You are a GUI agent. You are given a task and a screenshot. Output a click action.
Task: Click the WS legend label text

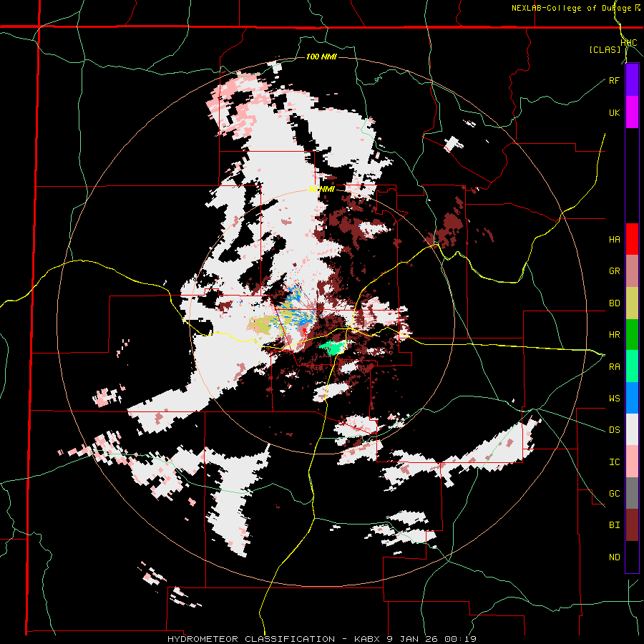[615, 399]
